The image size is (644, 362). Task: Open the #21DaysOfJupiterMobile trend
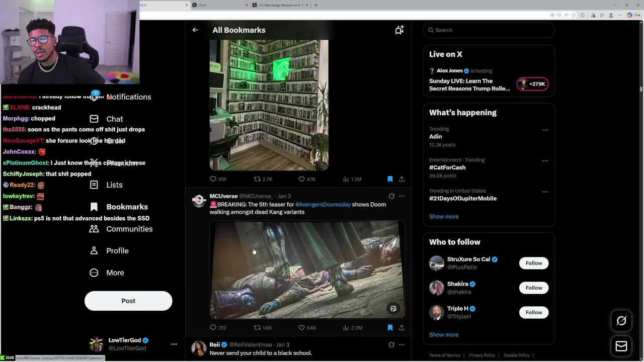pos(463,199)
